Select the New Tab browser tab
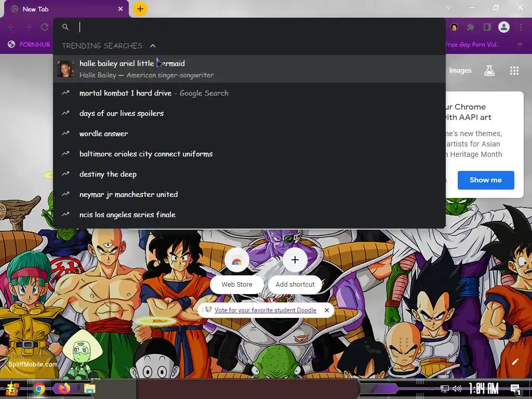Viewport: 532px width, 399px height. pos(66,9)
